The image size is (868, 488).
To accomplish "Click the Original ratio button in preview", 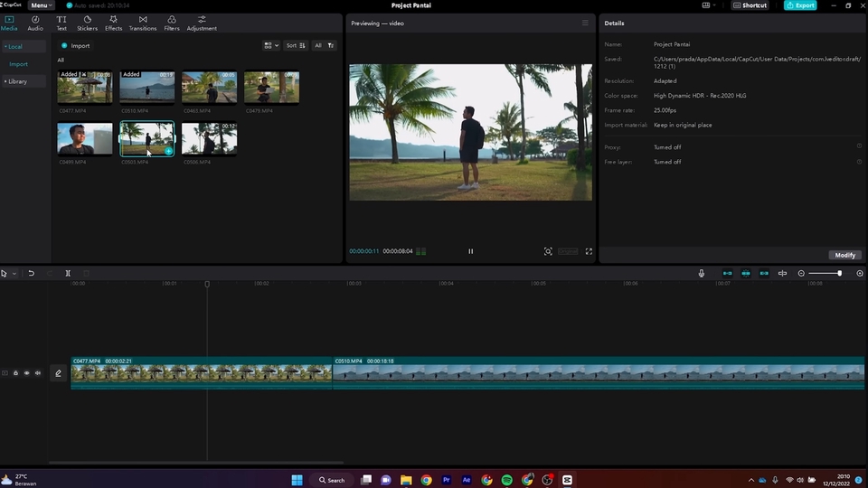I will pyautogui.click(x=568, y=251).
